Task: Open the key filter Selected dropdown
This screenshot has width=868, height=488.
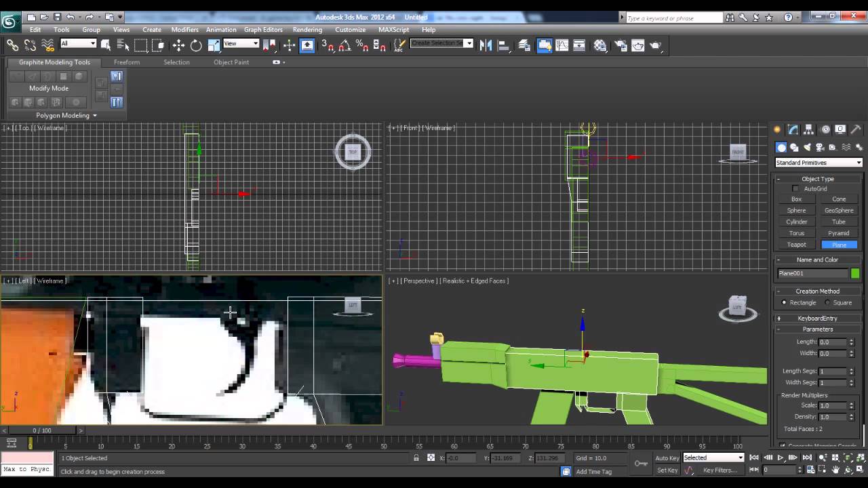Action: point(713,457)
